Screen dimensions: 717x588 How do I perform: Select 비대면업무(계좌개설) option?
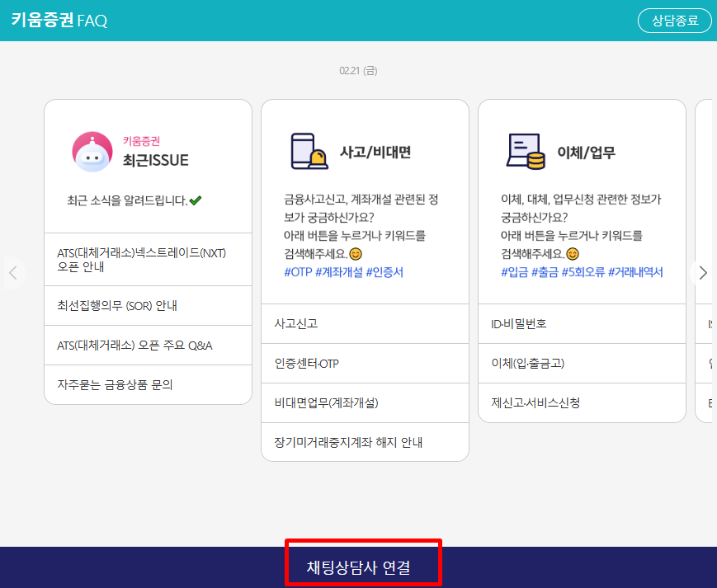pos(365,403)
